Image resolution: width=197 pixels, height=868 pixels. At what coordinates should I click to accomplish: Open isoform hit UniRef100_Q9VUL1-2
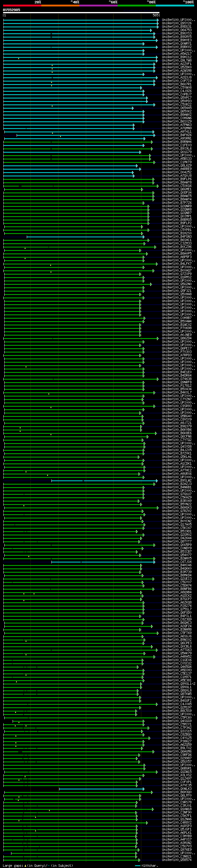pos(179,684)
